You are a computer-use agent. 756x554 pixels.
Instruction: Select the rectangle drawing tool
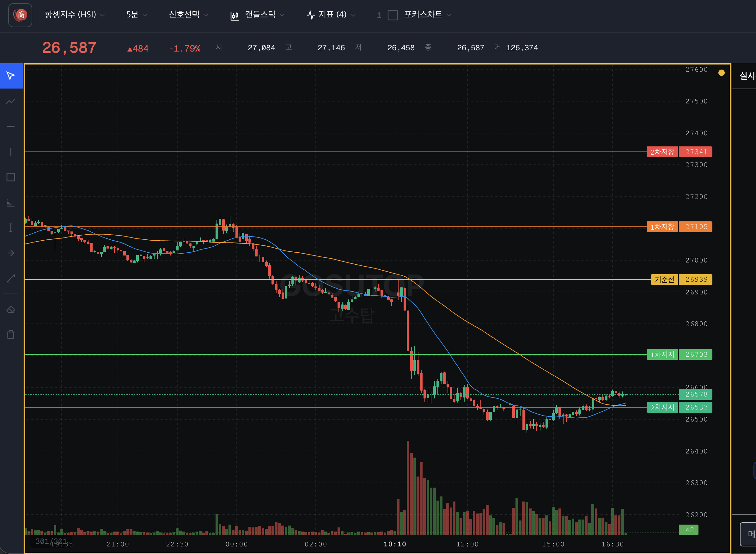click(11, 177)
